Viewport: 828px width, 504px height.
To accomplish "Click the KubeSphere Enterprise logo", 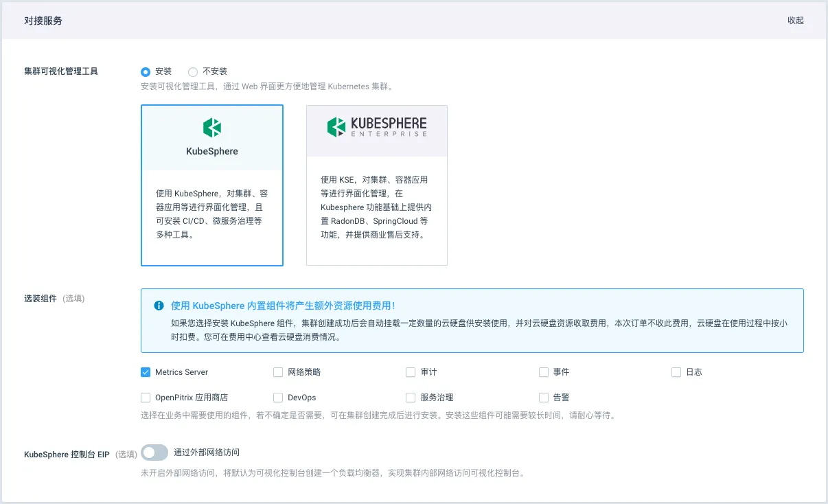I will point(376,127).
